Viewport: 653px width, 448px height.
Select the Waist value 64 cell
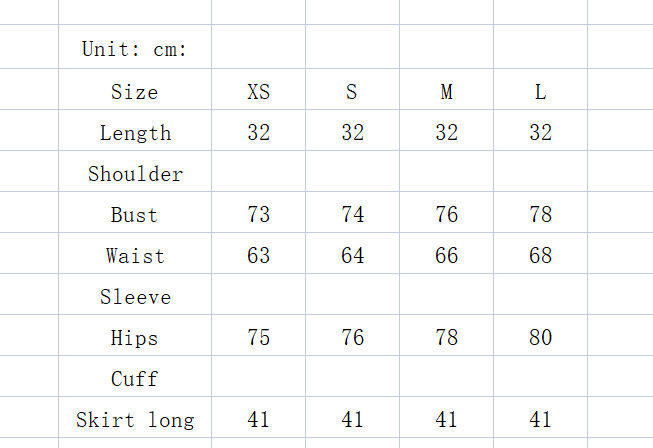[352, 256]
